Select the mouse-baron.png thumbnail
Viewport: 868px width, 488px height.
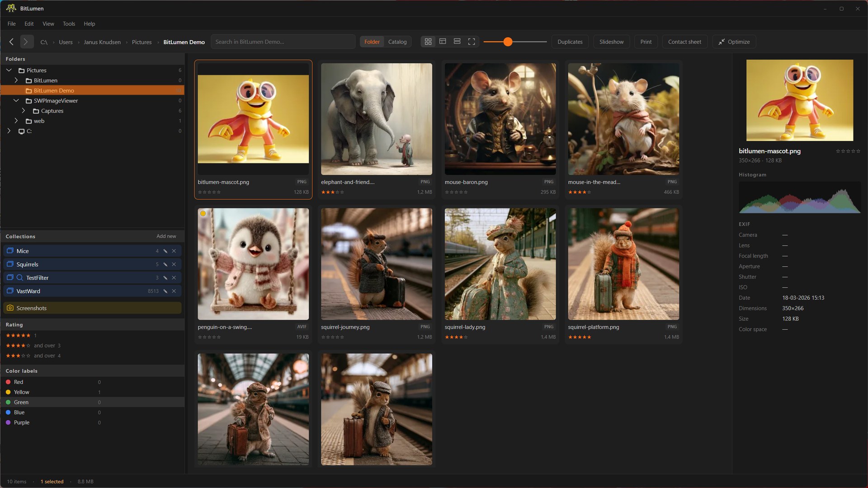coord(500,119)
